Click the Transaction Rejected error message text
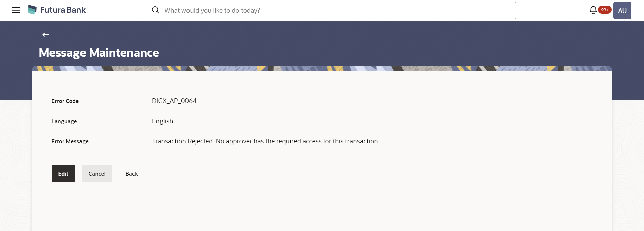The width and height of the screenshot is (644, 231). coord(266,141)
